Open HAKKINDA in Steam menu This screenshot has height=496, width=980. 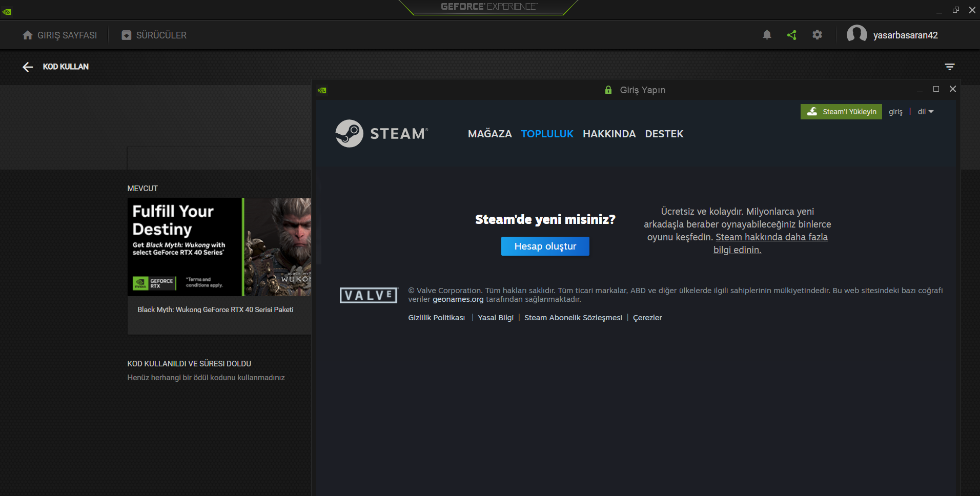609,134
